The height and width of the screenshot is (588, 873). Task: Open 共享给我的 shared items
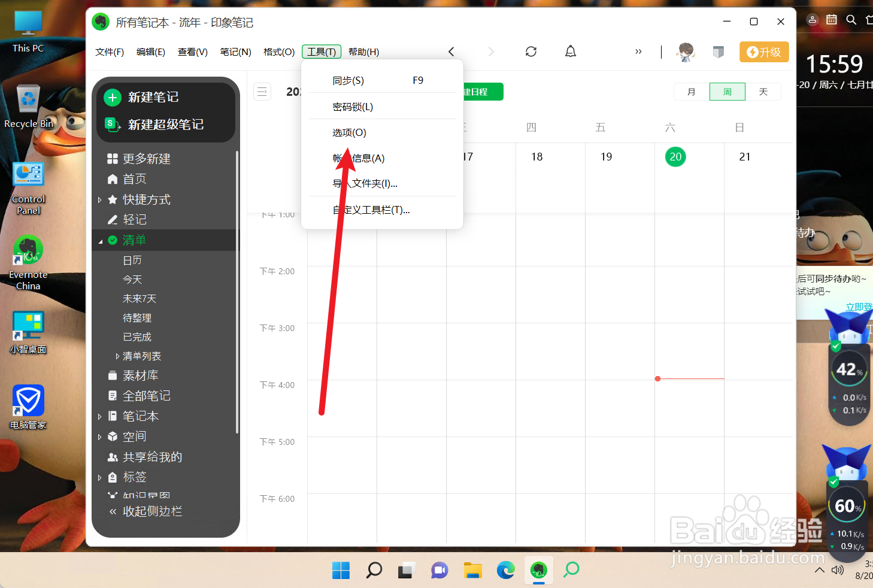[145, 457]
